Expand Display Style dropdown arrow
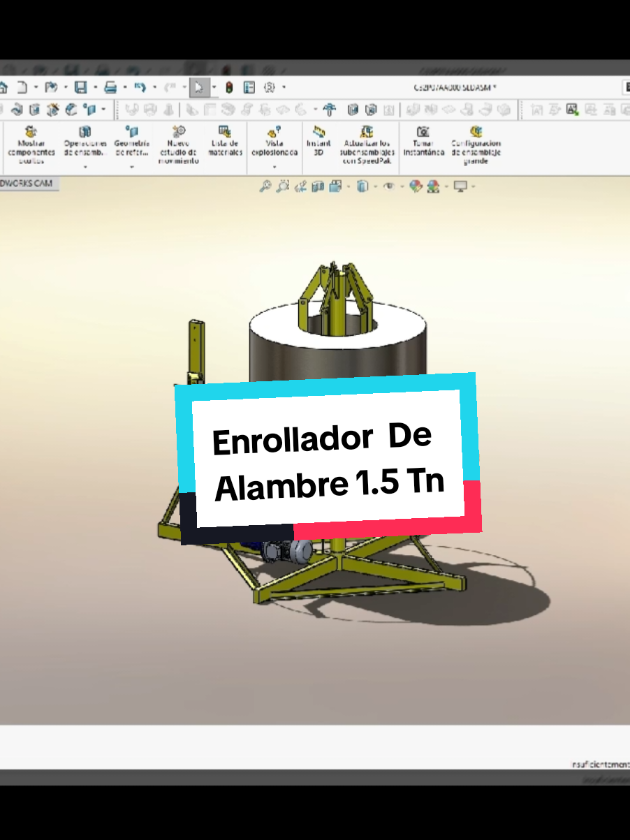This screenshot has width=630, height=840. point(375,186)
